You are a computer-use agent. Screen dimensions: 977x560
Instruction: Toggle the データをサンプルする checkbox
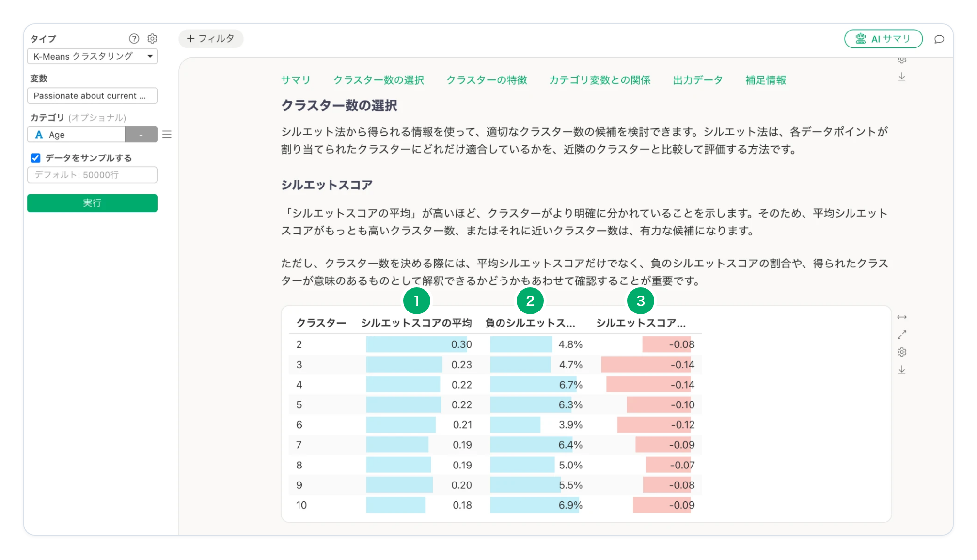[x=35, y=158]
